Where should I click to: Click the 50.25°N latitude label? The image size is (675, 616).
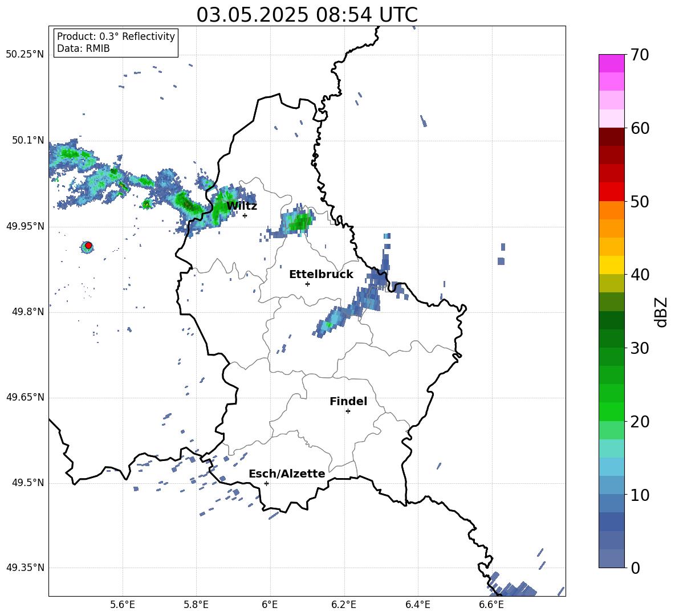pos(25,55)
